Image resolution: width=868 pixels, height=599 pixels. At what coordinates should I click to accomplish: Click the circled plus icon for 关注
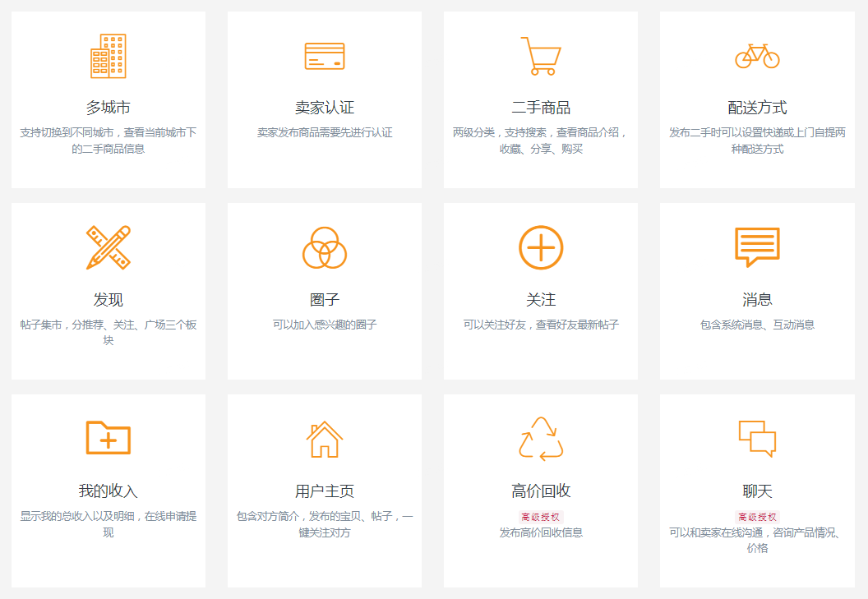coord(541,247)
